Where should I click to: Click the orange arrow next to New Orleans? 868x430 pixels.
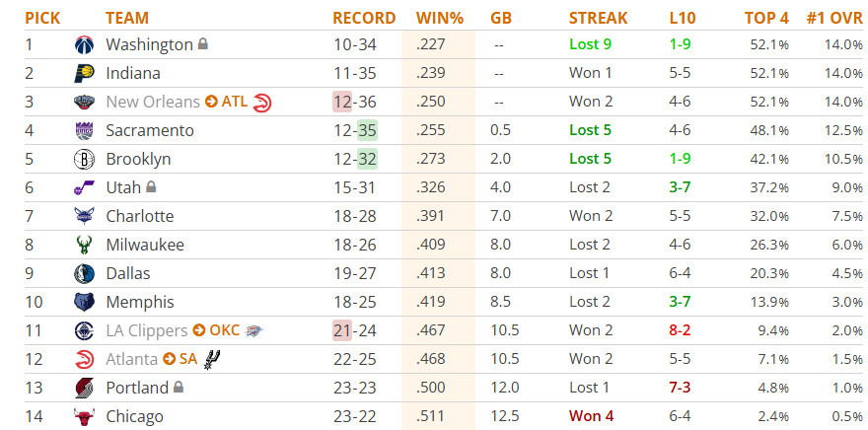coord(211,102)
